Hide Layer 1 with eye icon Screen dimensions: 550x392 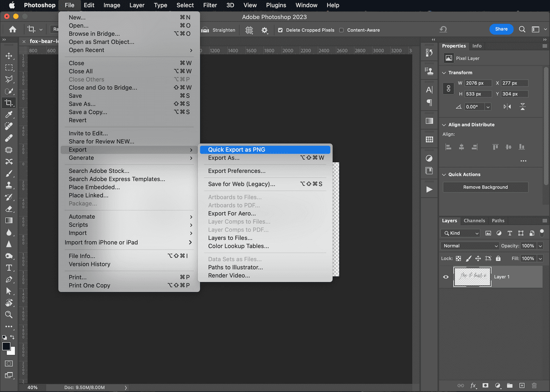(x=445, y=277)
